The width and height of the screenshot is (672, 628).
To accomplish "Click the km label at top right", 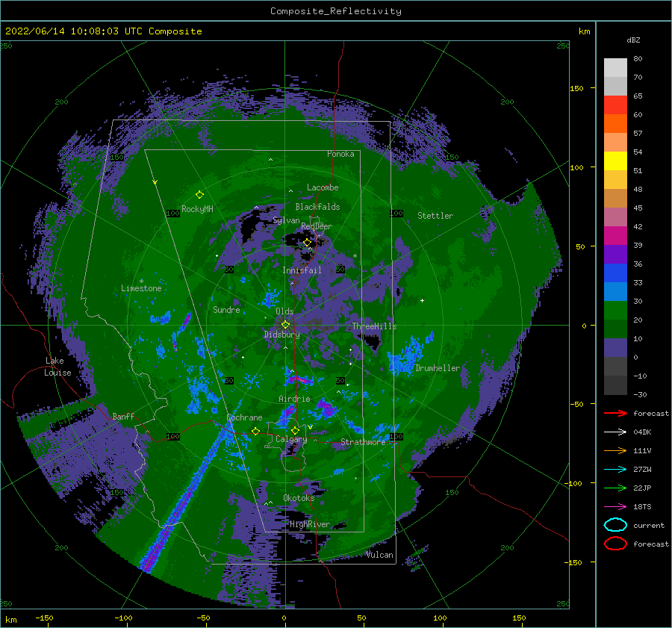I will click(584, 31).
